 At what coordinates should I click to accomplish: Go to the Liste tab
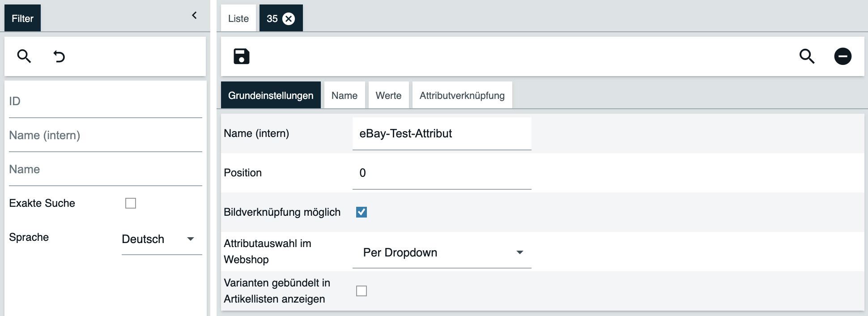click(x=238, y=19)
